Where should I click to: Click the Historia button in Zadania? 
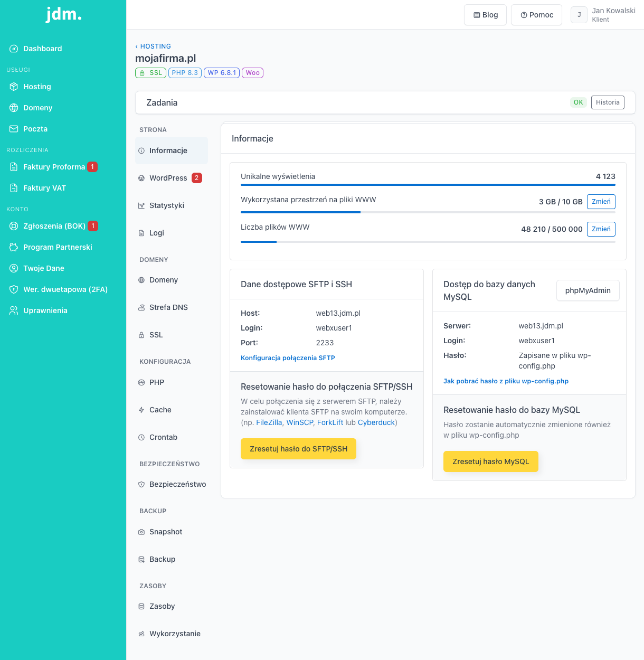pos(608,102)
